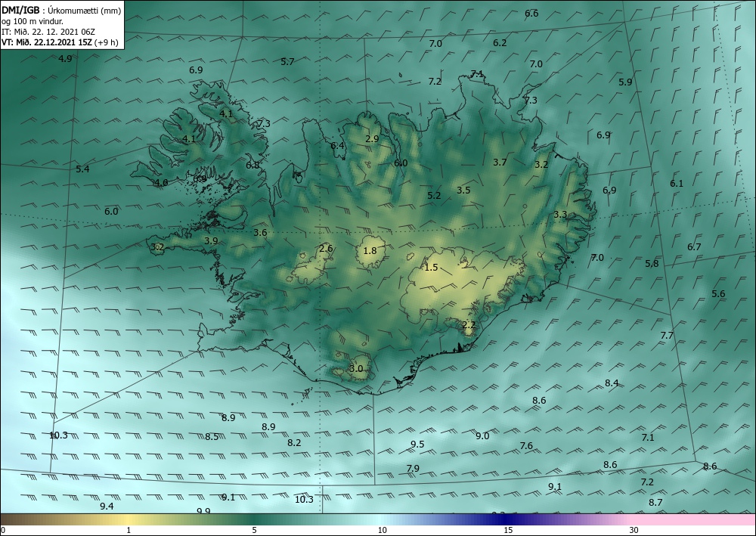Screen dimensions: 756x536
Task: Click the 5.9 value on the map
Action: [625, 82]
